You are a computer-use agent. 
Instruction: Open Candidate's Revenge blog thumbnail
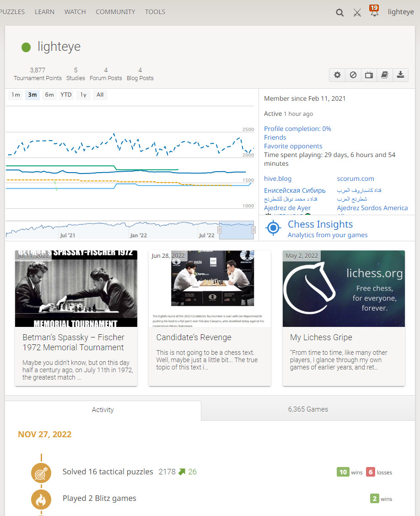[x=210, y=288]
